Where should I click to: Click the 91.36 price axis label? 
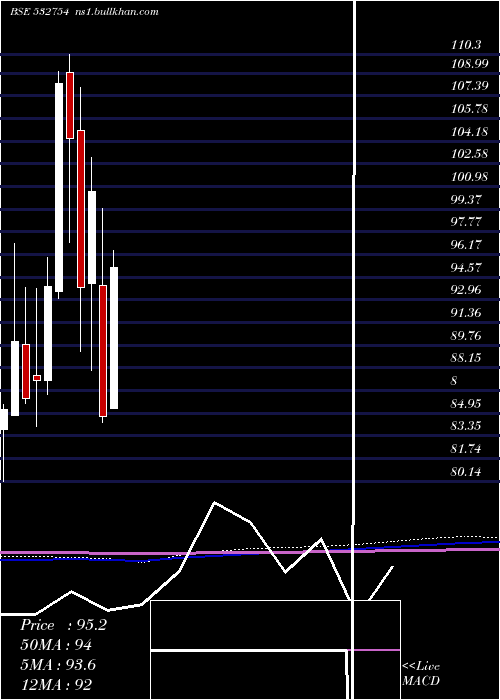pos(466,312)
